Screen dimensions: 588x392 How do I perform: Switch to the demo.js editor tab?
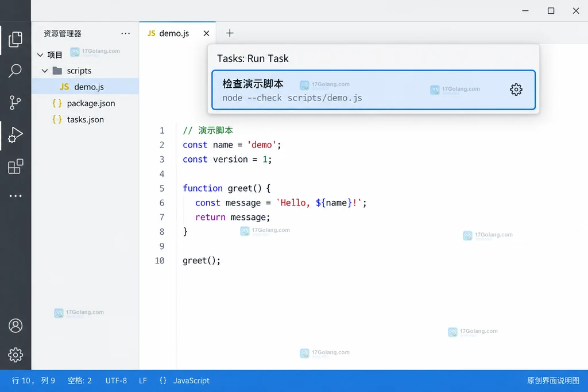point(168,33)
